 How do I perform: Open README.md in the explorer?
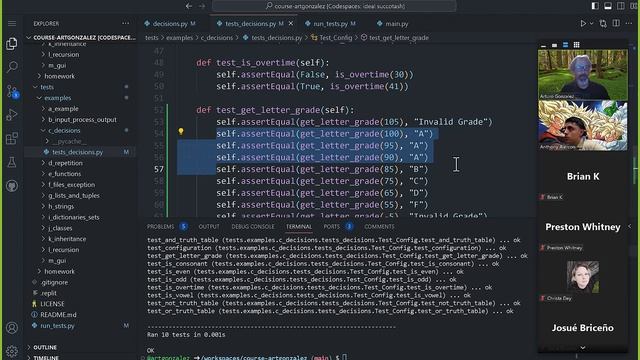[x=58, y=315]
